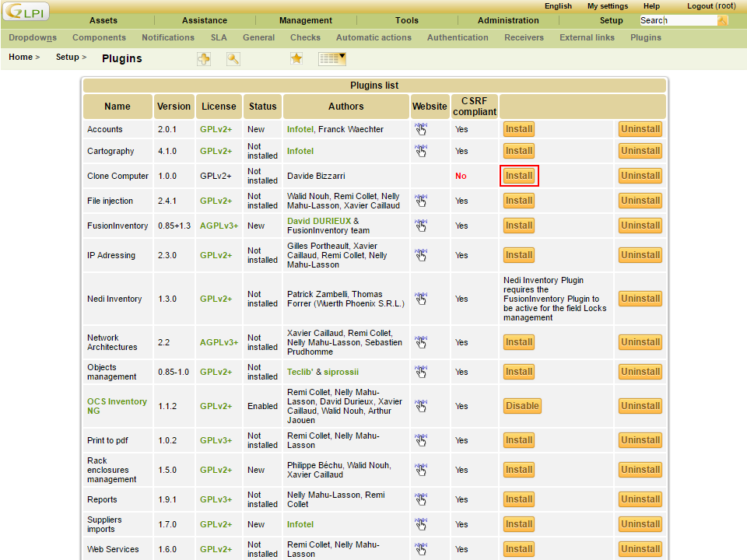Click the red No CSRF value

(461, 176)
